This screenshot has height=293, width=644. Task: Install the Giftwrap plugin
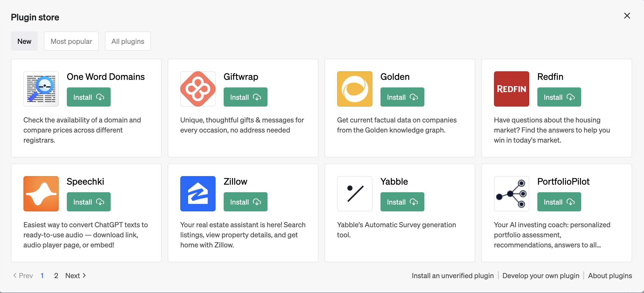tap(246, 97)
